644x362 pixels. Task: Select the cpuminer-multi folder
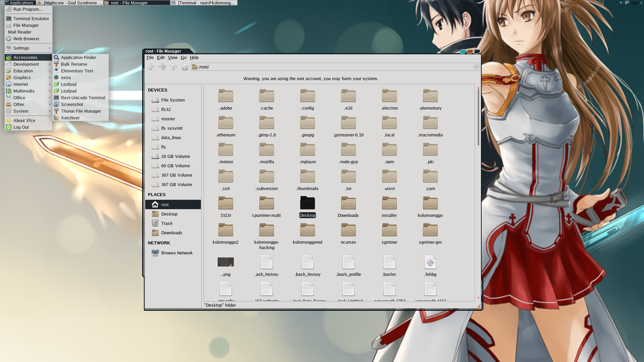267,207
